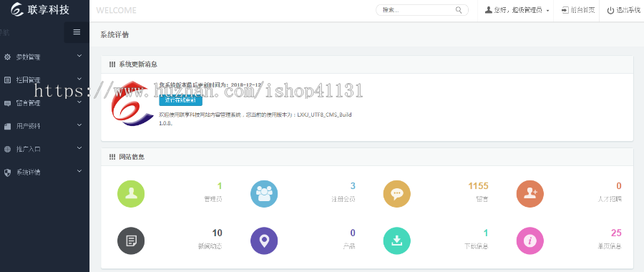
Task: Expand 留言管理 with its chevron arrow
Action: [79, 102]
